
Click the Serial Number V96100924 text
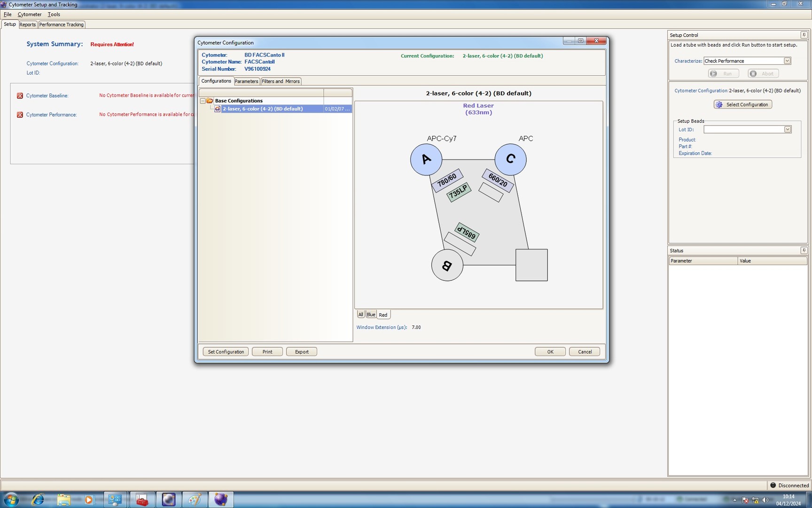(258, 69)
